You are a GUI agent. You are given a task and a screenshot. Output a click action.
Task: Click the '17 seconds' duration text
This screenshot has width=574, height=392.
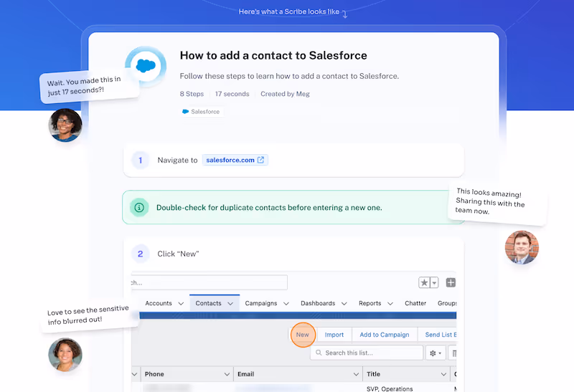click(232, 94)
